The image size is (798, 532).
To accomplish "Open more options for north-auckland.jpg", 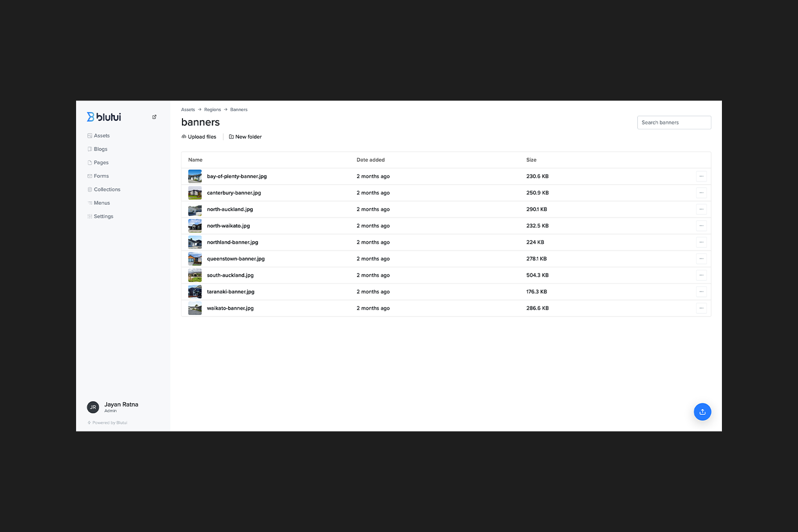I will (x=701, y=209).
